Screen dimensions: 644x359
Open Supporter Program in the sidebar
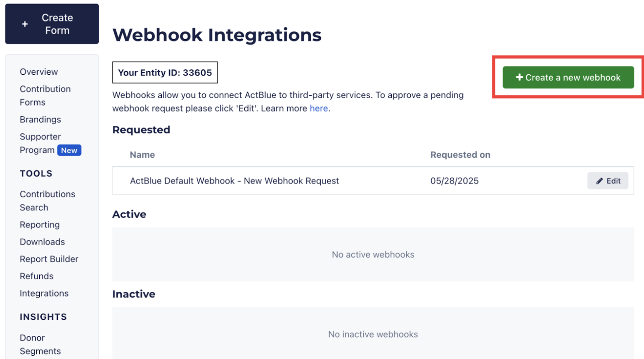[x=40, y=143]
